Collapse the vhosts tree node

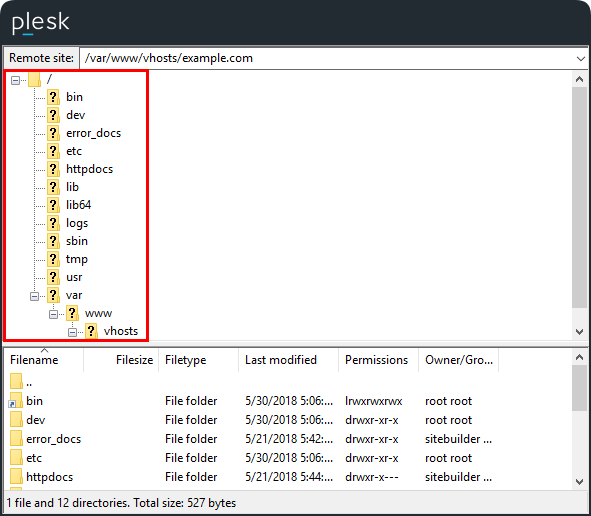(x=72, y=332)
